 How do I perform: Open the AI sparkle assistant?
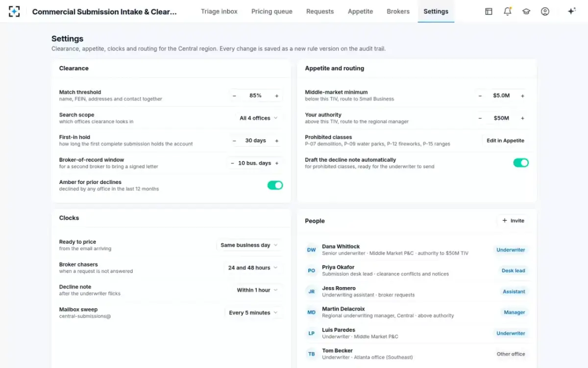[x=571, y=11]
